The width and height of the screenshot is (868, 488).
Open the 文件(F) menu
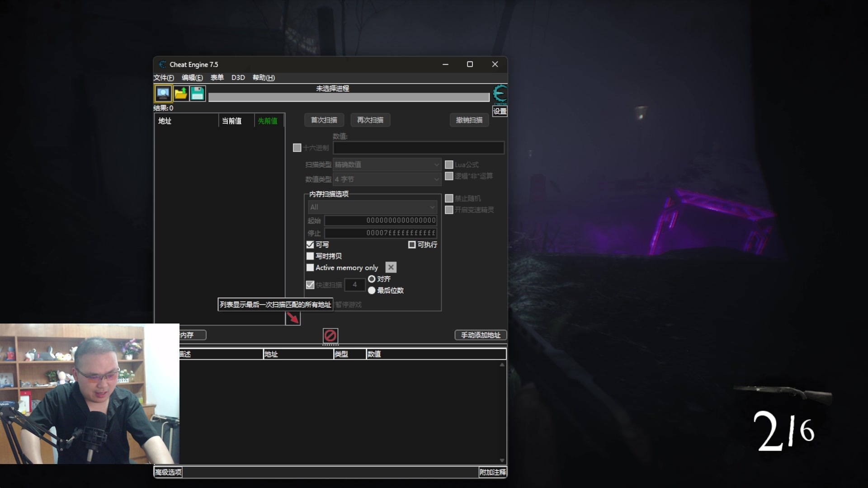point(164,78)
